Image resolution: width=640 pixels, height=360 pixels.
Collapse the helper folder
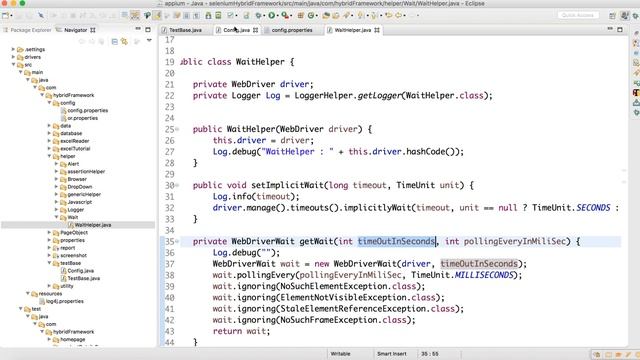(x=49, y=156)
